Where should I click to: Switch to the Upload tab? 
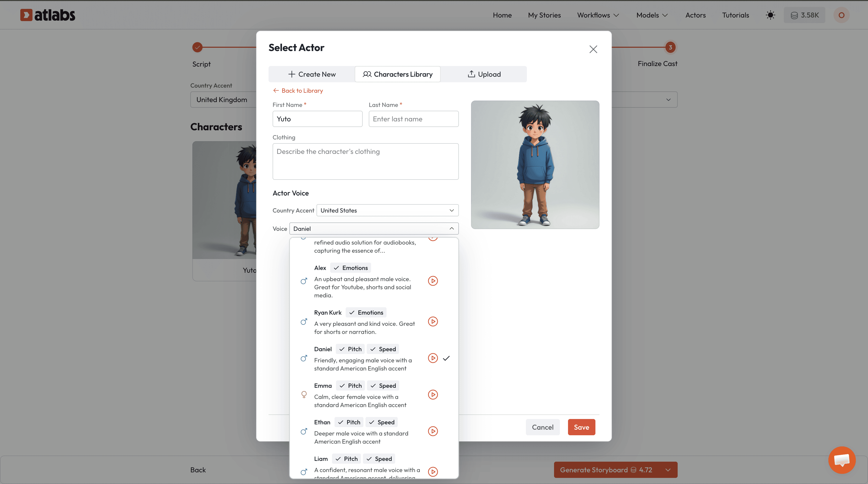(484, 74)
